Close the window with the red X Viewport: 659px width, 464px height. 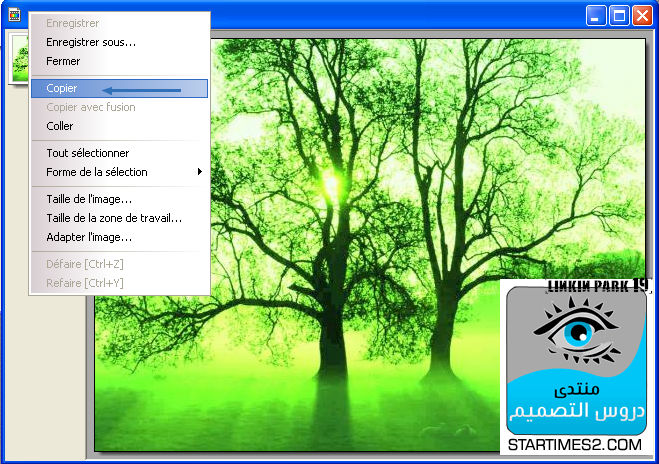642,15
